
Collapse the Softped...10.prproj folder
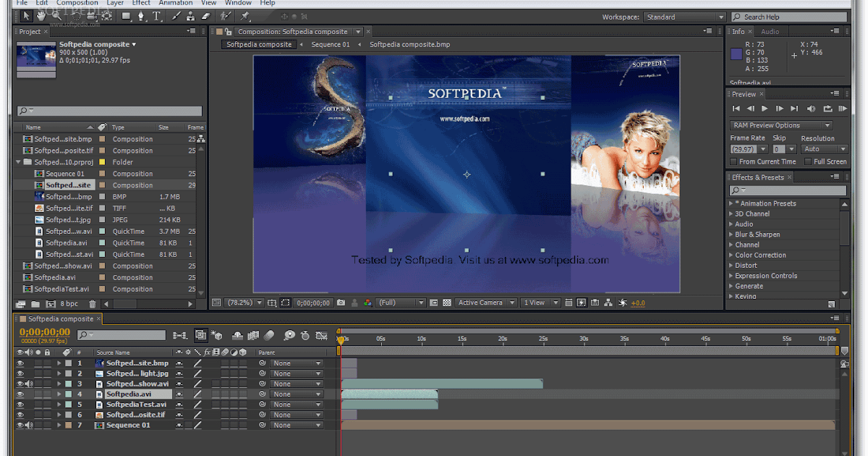tap(18, 162)
